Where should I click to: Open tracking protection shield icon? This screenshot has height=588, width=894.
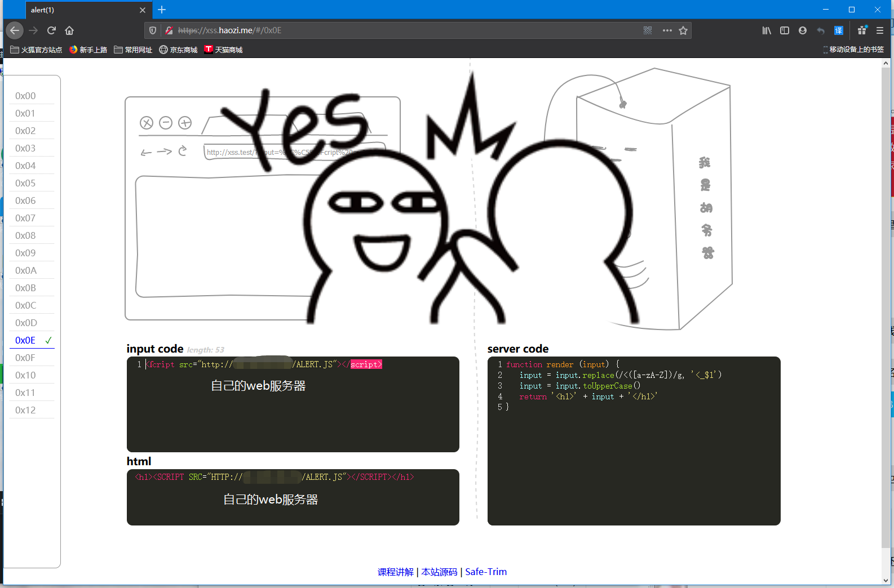tap(152, 30)
